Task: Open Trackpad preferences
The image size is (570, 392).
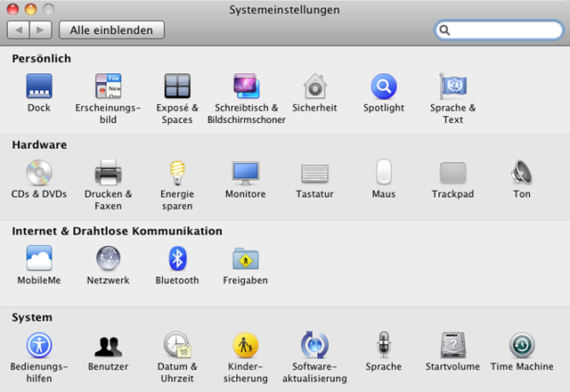Action: pyautogui.click(x=452, y=173)
